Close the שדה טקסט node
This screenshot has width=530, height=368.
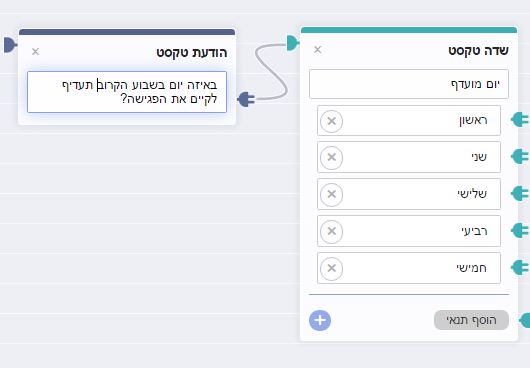[x=318, y=50]
